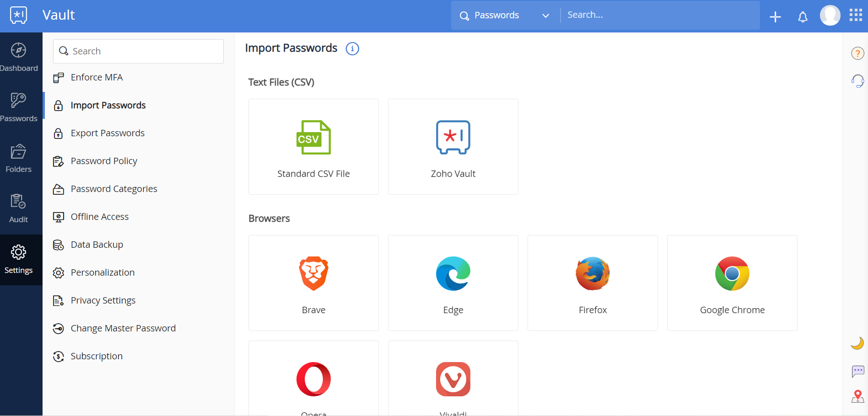Open the help question mark panel
This screenshot has height=416, width=868.
857,53
